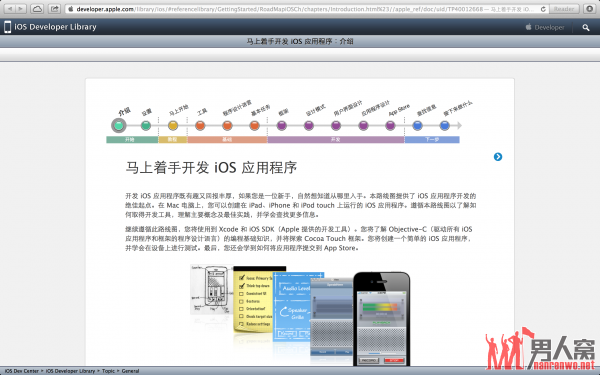Image resolution: width=600 pixels, height=375 pixels.
Task: Click the address bar URL field
Action: pyautogui.click(x=302, y=9)
